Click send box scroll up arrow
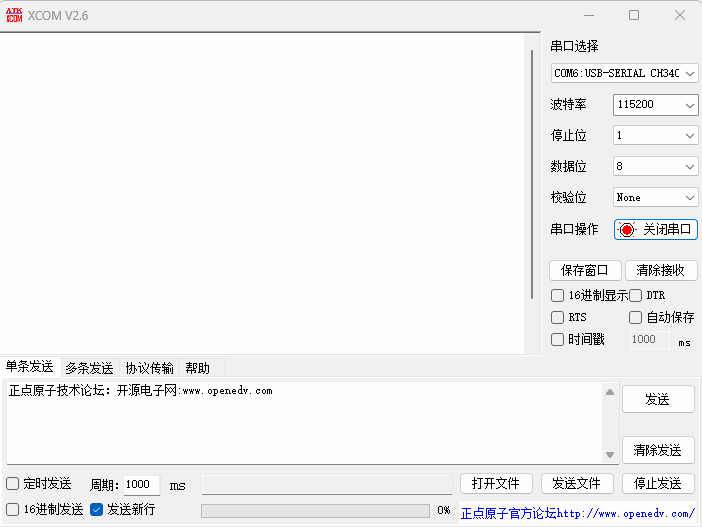 (x=610, y=392)
